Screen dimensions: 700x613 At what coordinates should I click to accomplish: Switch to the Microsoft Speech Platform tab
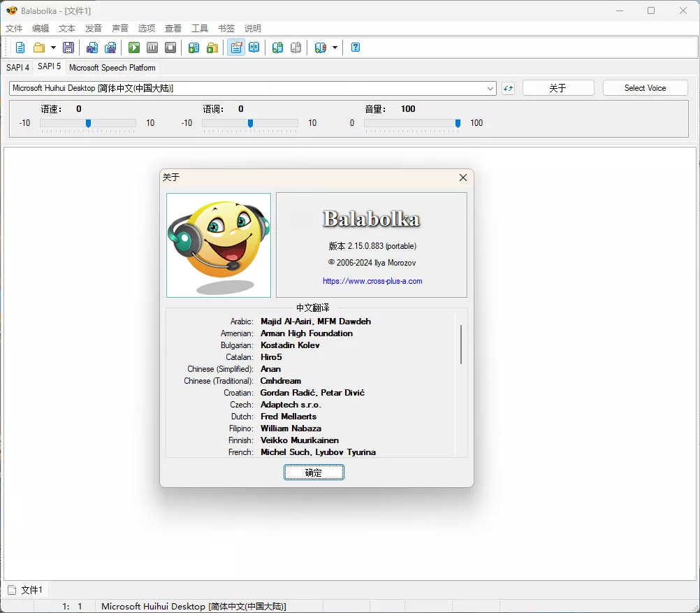[x=112, y=67]
